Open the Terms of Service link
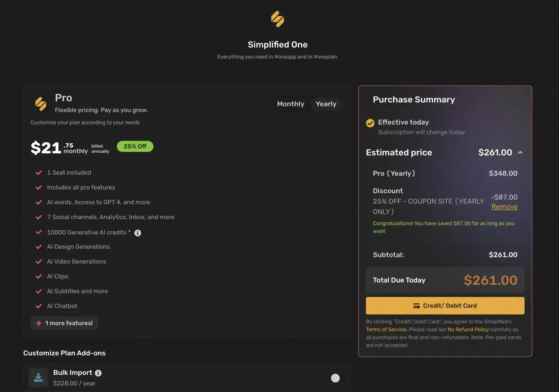 (x=386, y=330)
